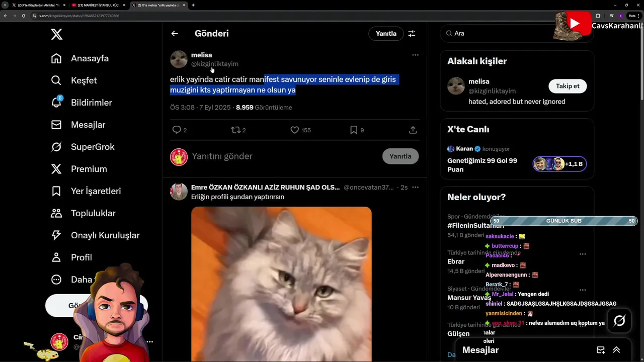Open the browser profile avatar

tap(620, 16)
